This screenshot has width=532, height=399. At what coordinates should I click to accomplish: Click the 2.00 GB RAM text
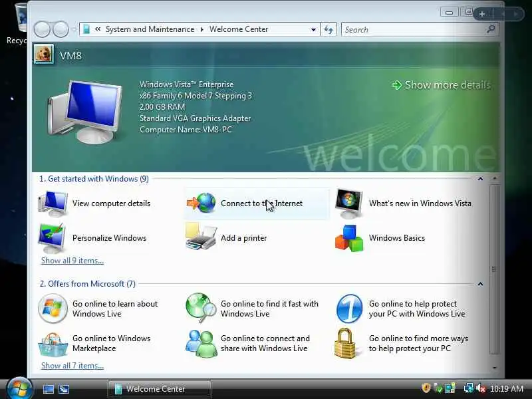coord(162,107)
